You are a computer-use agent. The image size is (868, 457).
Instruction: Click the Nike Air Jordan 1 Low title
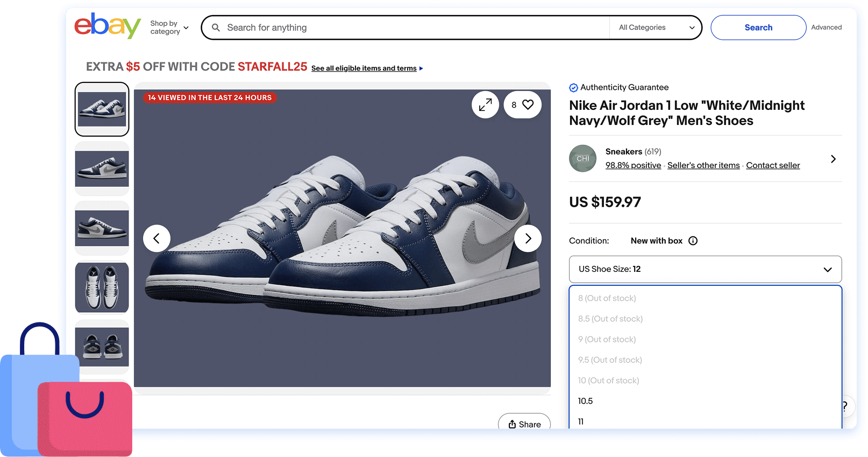tap(687, 113)
